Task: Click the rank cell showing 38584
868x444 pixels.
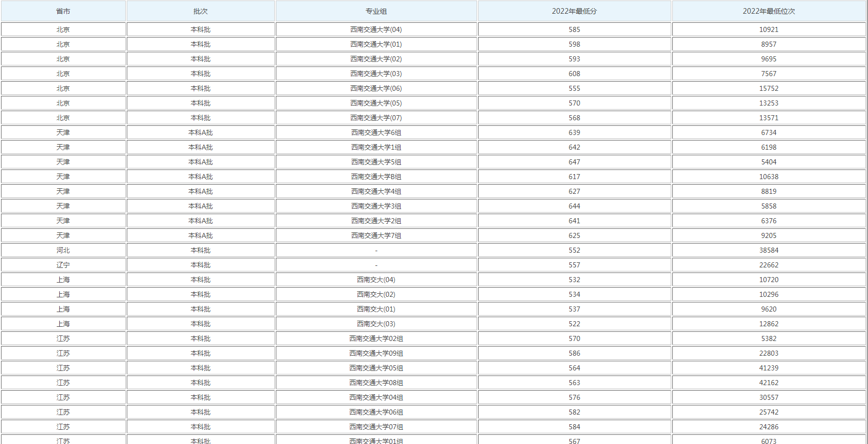Action: 769,250
